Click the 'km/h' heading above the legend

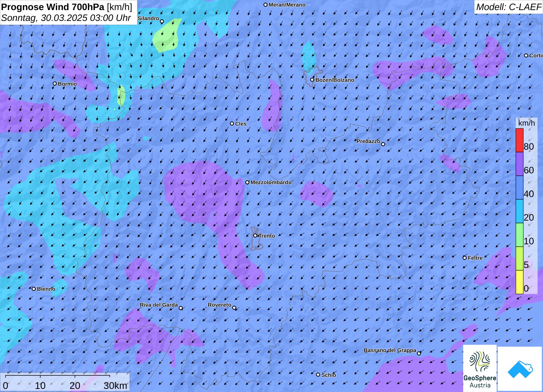coord(526,123)
